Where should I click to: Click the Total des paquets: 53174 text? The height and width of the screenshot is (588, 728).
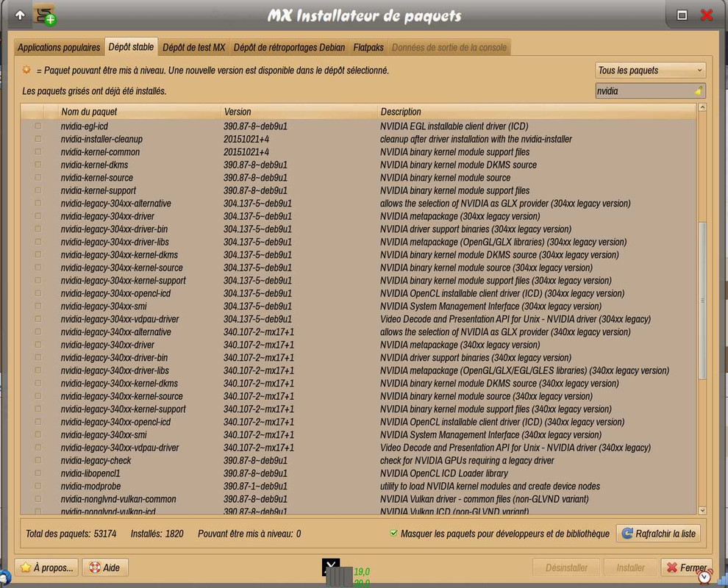click(x=71, y=534)
